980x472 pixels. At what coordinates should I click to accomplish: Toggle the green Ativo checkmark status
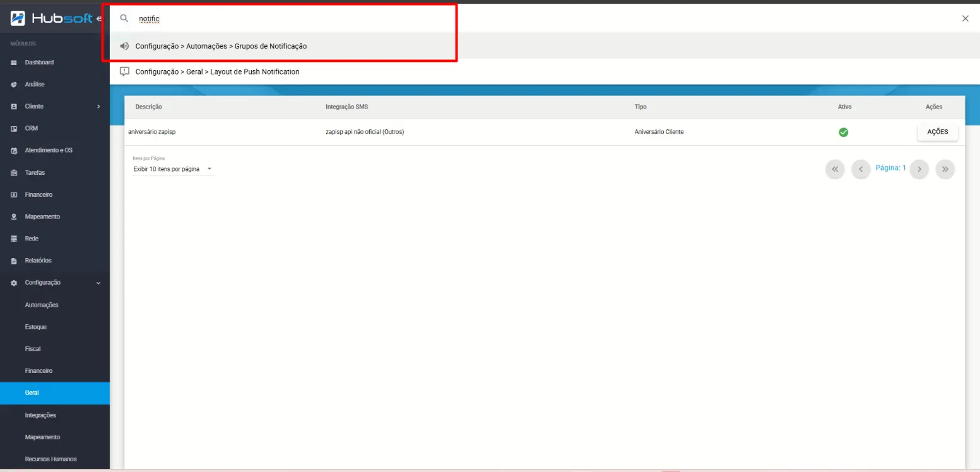point(843,133)
